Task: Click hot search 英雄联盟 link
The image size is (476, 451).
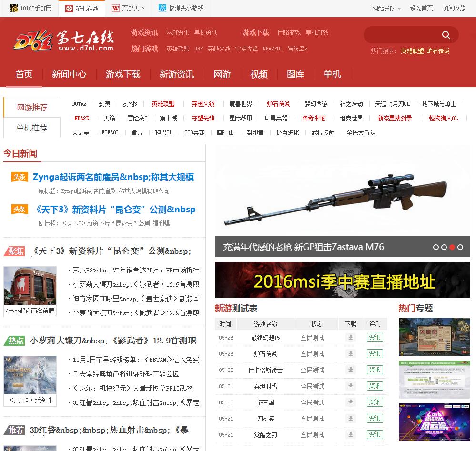Action: (412, 51)
